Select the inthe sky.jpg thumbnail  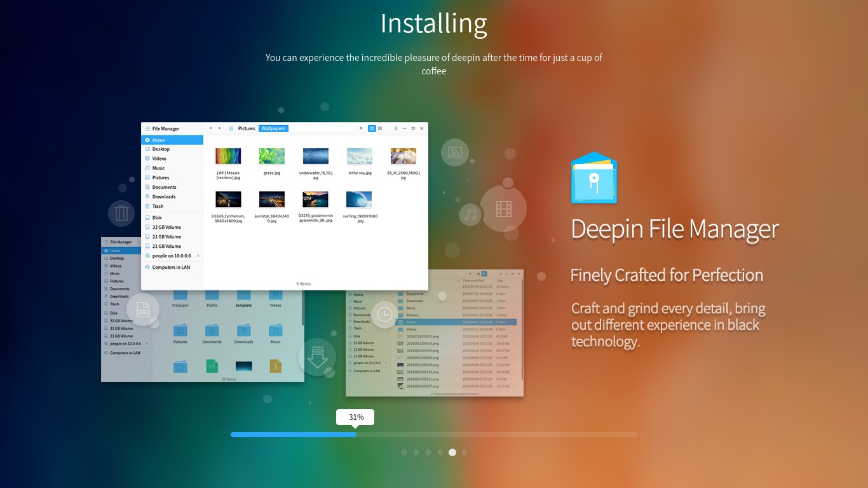359,156
